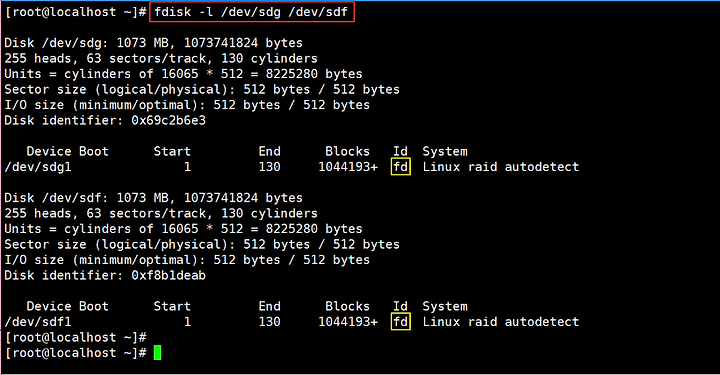Click the End value 130 in the /dev/sdf1 row
The image size is (720, 375).
pos(270,322)
